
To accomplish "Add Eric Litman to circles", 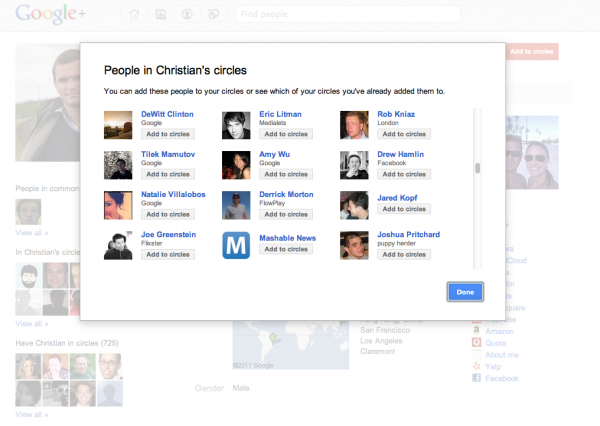I will pos(286,134).
